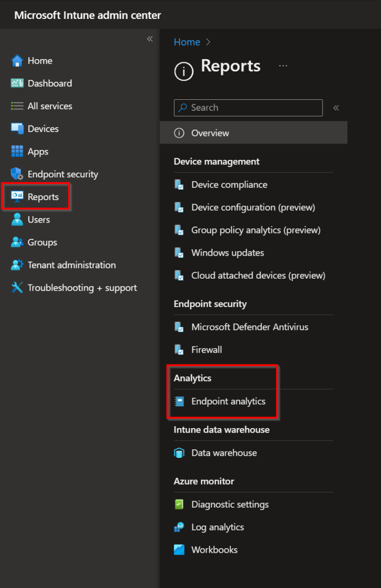Click the Home breadcrumb link
Viewport: 381px width, 588px height.
click(187, 42)
